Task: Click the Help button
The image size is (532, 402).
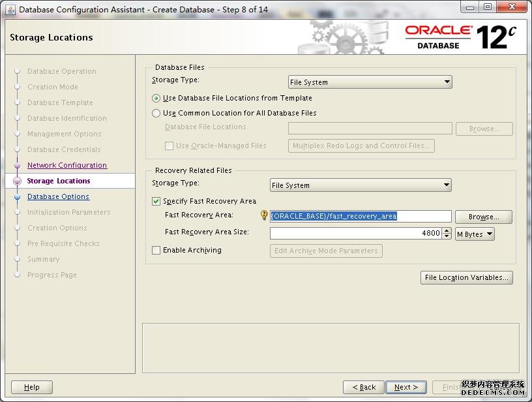Action: (x=31, y=387)
